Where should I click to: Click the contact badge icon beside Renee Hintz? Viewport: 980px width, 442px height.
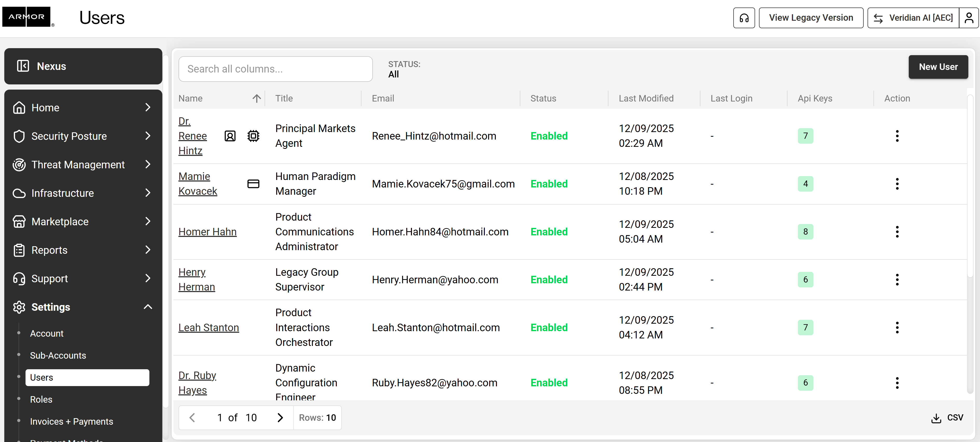[230, 136]
